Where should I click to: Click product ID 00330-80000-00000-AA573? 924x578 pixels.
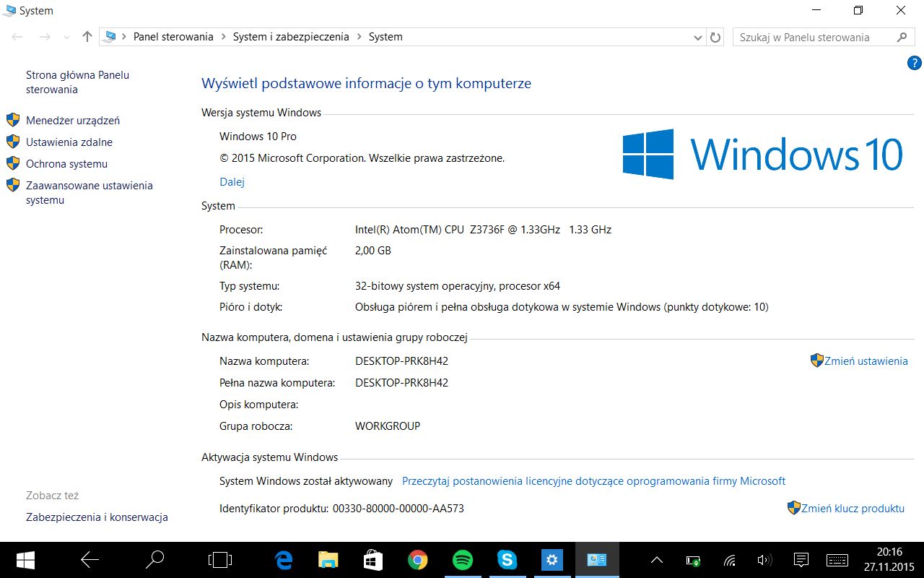[398, 509]
